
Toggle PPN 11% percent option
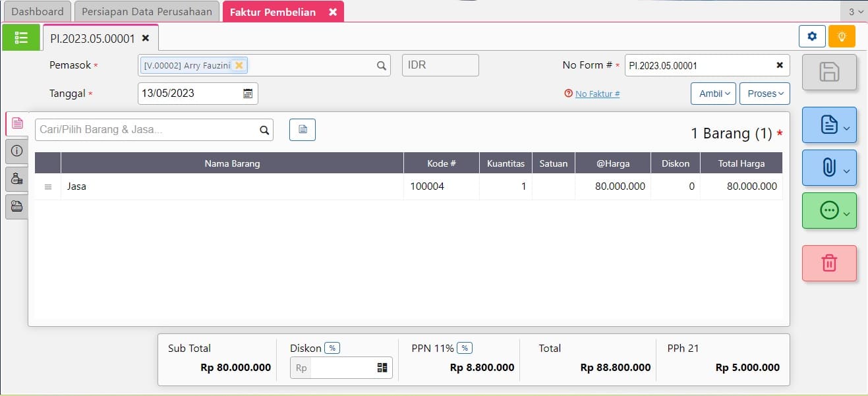(x=465, y=348)
